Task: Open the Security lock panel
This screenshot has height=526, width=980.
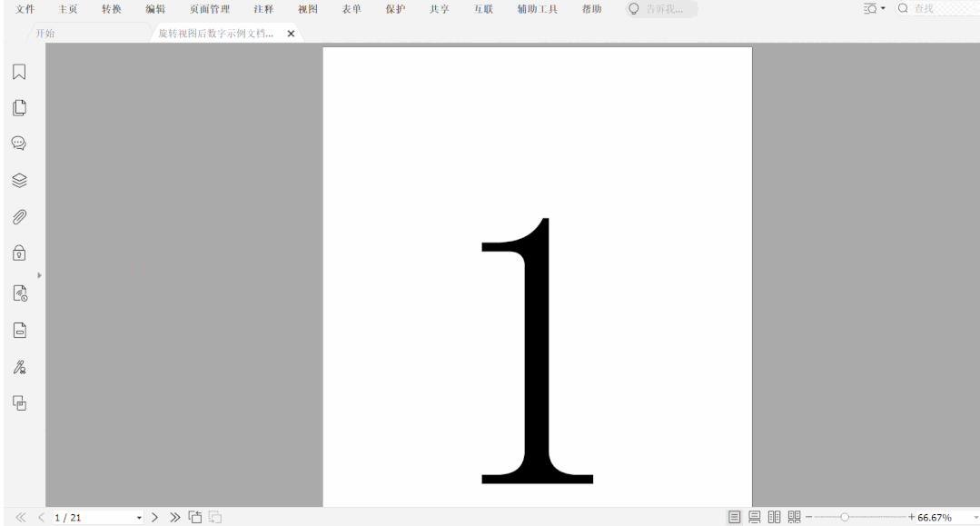Action: point(18,254)
